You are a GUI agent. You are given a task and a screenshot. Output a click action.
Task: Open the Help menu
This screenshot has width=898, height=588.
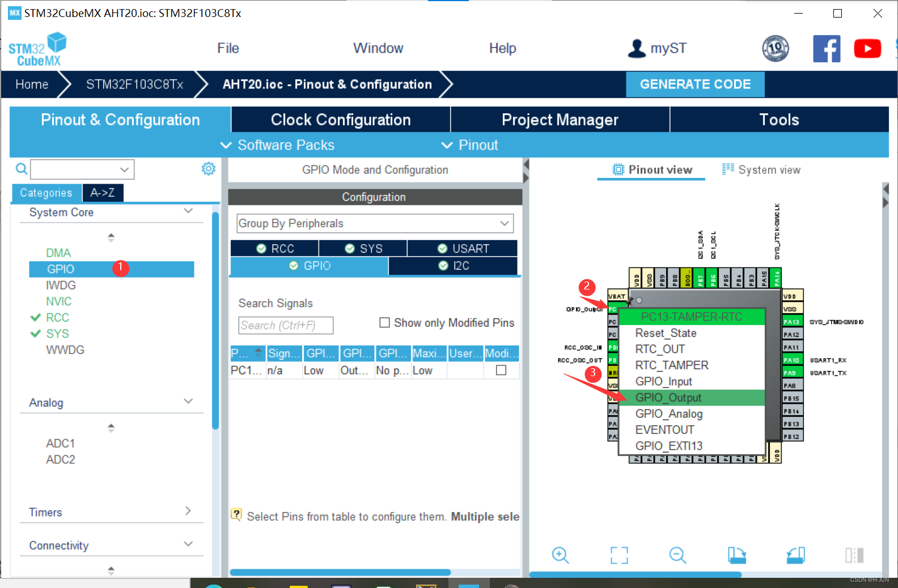502,48
